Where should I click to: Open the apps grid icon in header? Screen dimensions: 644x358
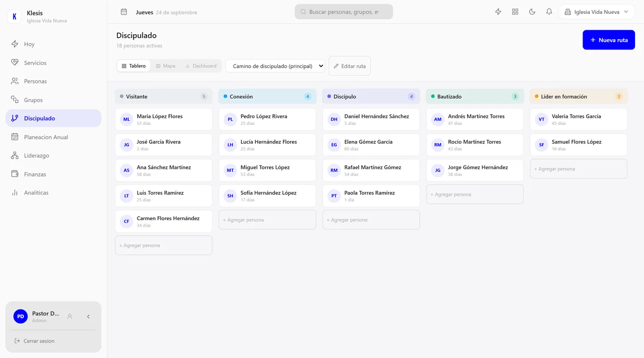tap(515, 12)
